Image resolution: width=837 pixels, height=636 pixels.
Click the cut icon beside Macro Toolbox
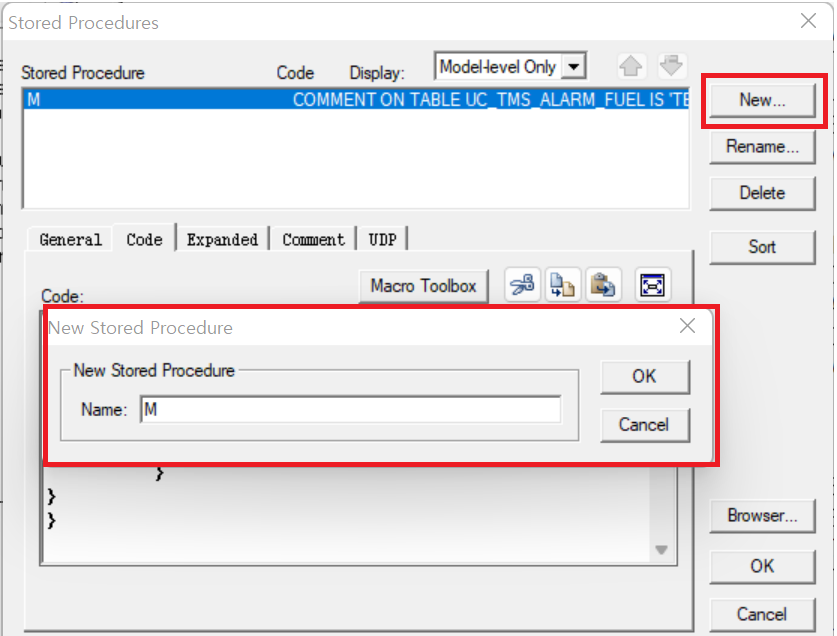(522, 285)
